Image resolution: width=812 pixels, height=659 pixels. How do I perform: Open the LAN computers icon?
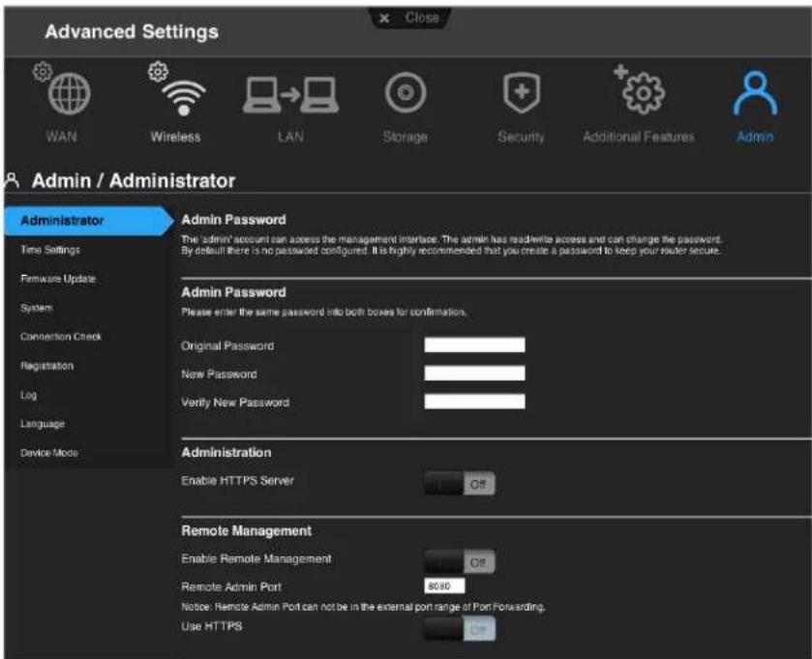[290, 94]
